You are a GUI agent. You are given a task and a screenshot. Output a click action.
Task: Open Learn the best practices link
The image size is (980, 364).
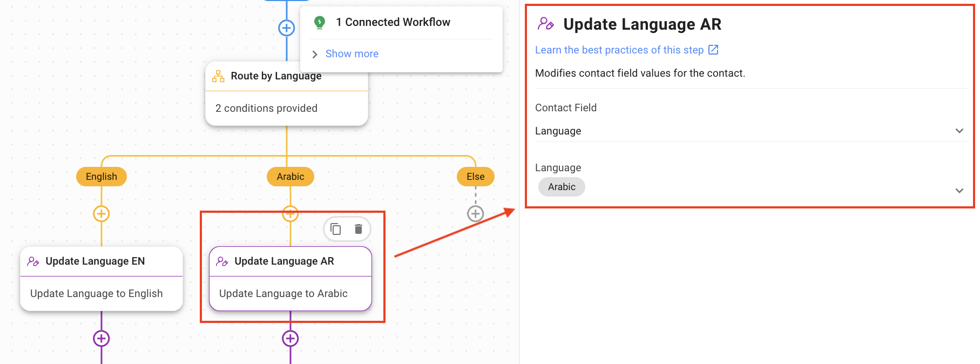[619, 50]
